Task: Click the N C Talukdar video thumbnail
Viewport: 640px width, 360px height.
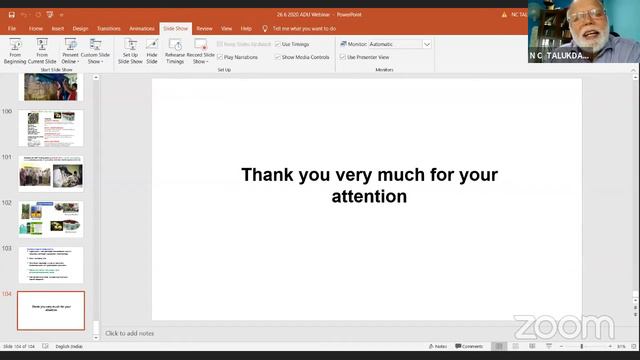Action: pyautogui.click(x=584, y=31)
